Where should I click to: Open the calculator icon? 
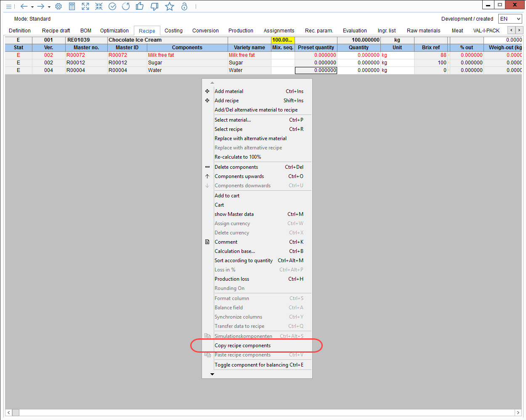(72, 7)
